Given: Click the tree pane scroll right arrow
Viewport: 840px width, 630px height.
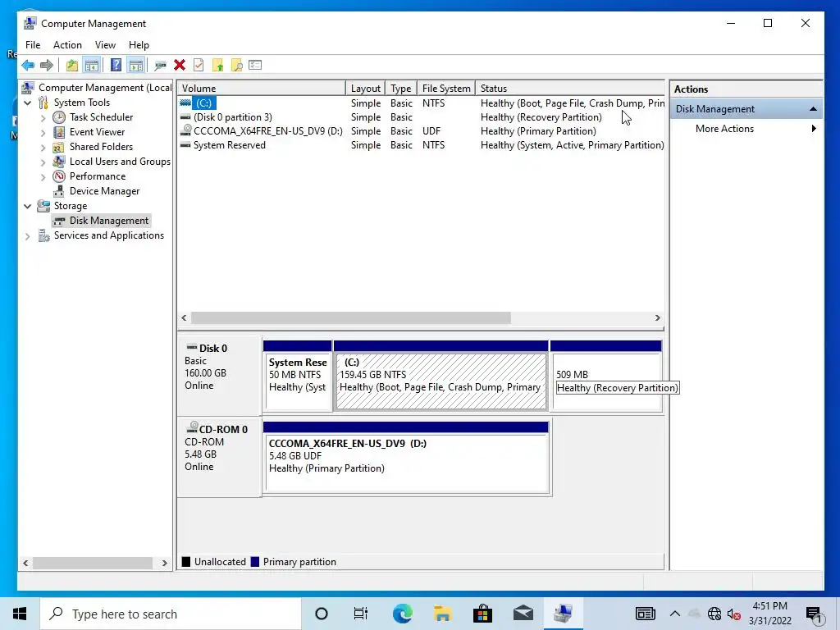Looking at the screenshot, I should tap(164, 563).
